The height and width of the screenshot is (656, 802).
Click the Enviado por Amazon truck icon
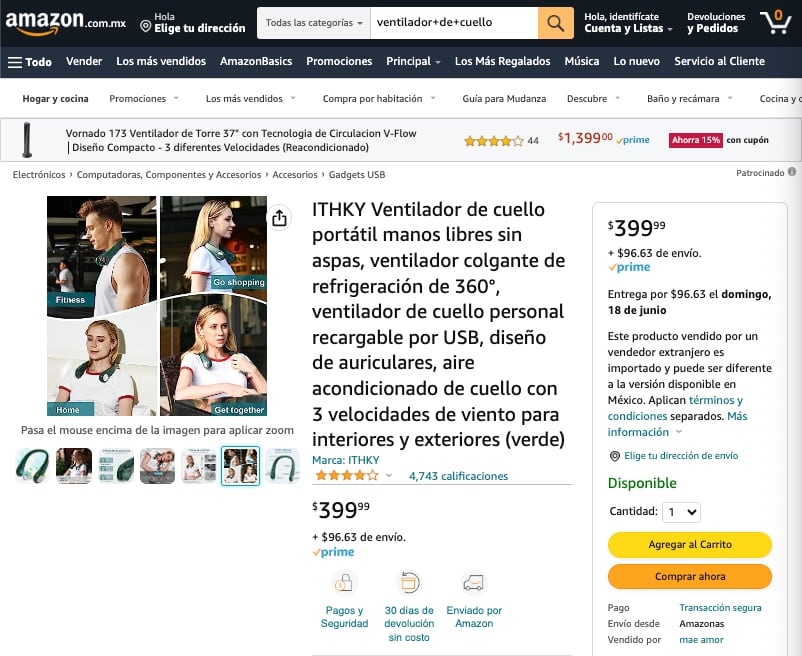click(x=474, y=582)
